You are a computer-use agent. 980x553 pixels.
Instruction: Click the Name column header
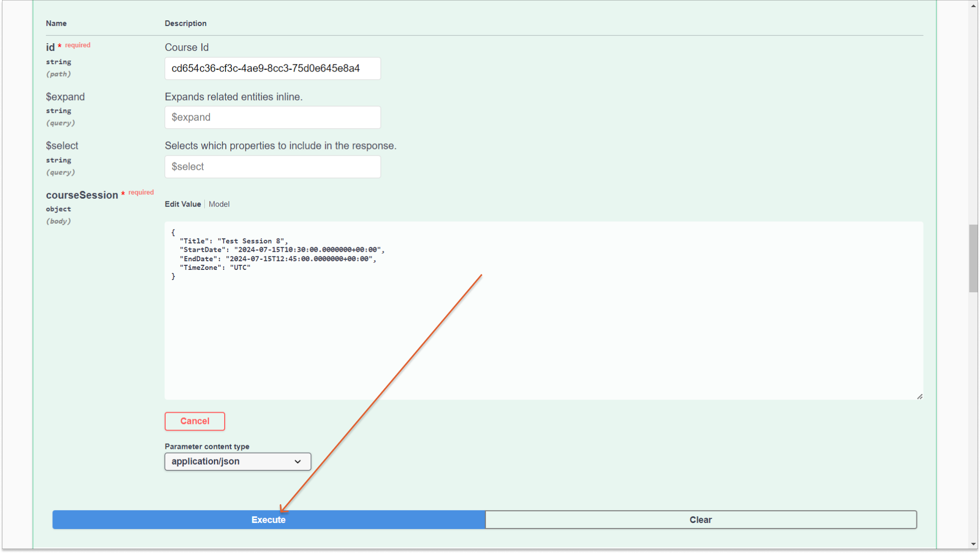pos(56,23)
